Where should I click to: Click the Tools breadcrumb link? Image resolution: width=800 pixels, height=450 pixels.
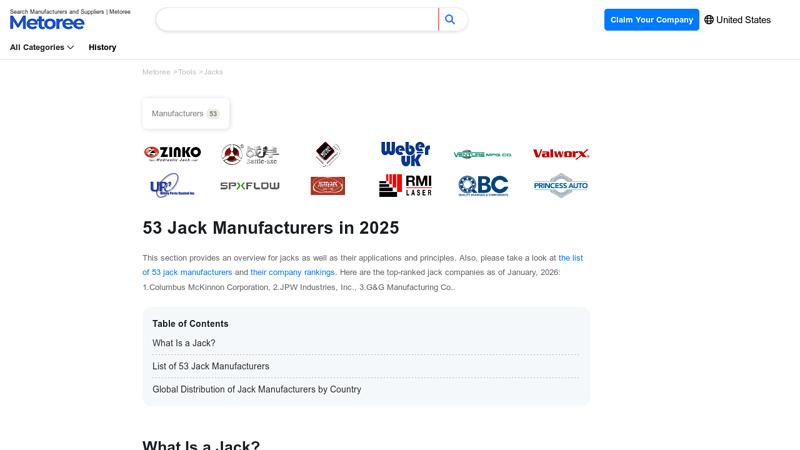pos(187,72)
